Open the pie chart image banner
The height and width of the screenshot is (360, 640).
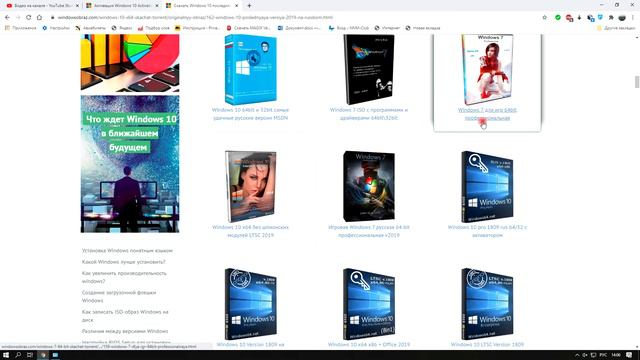click(130, 62)
